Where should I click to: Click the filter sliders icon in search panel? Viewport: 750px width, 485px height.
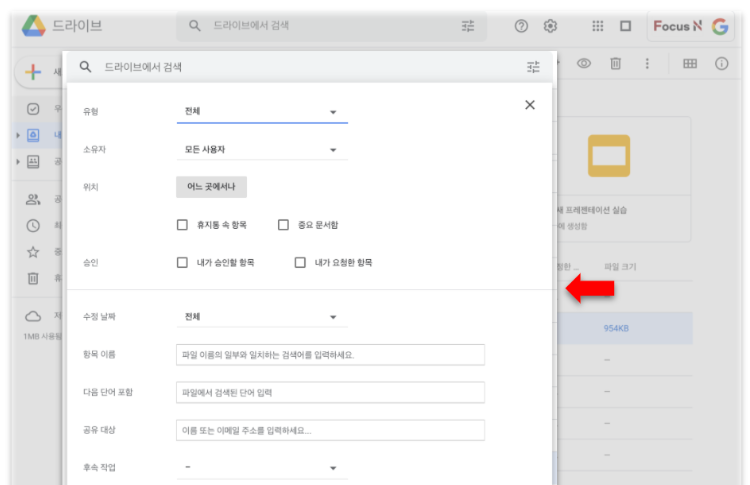pos(533,67)
